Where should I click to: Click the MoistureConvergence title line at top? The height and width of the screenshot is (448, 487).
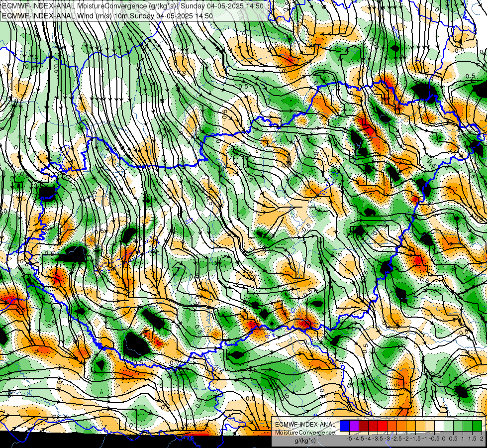pos(133,5)
